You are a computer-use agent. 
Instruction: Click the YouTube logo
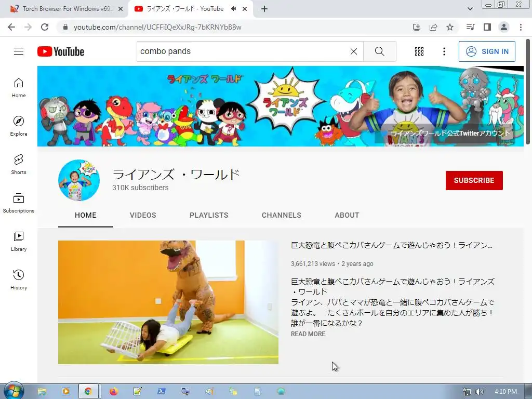pos(61,51)
